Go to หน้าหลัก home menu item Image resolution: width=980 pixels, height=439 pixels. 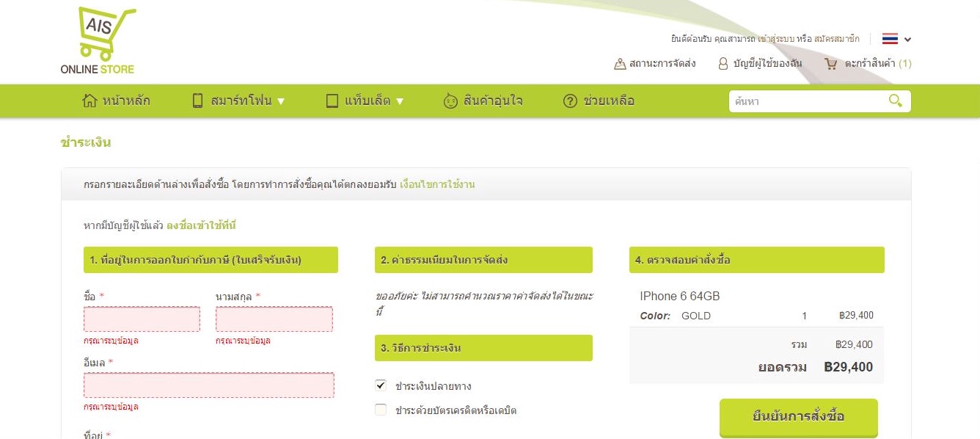[x=126, y=101]
